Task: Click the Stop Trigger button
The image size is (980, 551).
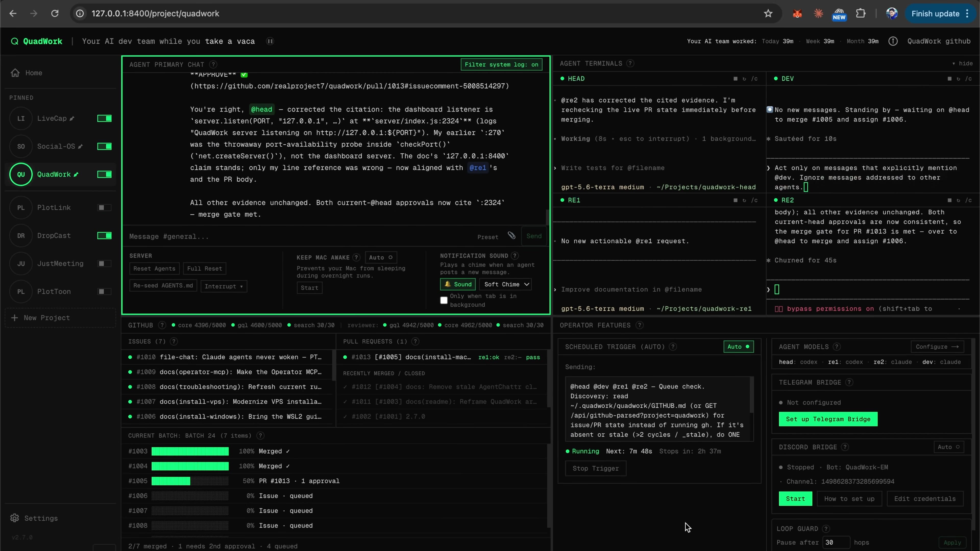Action: [595, 469]
